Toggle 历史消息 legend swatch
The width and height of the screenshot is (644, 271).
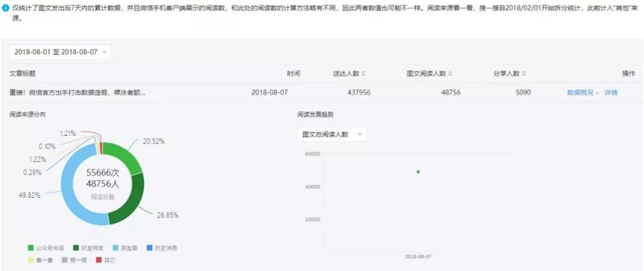click(149, 248)
